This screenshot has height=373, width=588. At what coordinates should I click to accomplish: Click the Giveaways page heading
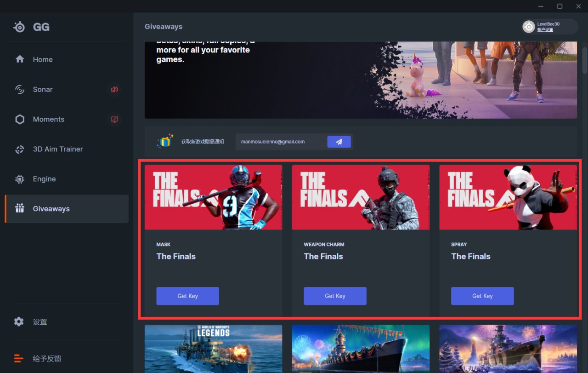(x=164, y=27)
